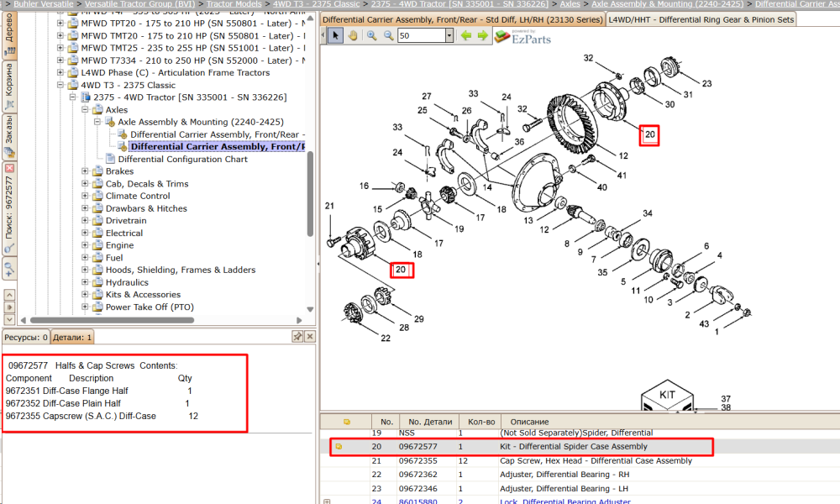The width and height of the screenshot is (840, 504).
Task: Collapse the 2375 - 4WD Tractor node
Action: [73, 97]
